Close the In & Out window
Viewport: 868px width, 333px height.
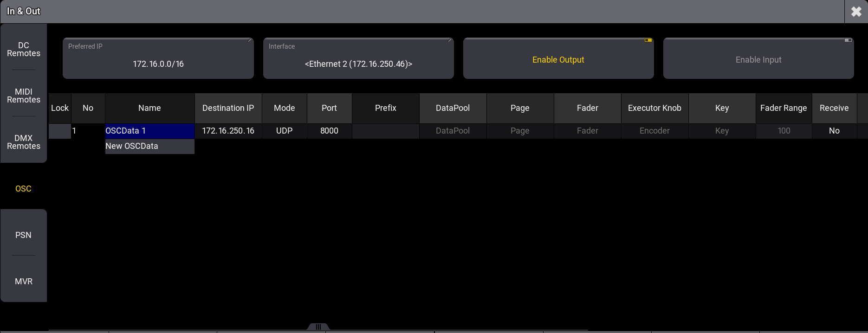(856, 12)
